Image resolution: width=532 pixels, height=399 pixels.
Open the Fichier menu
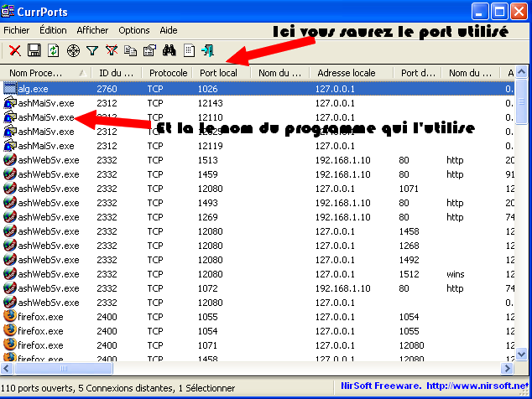[16, 30]
